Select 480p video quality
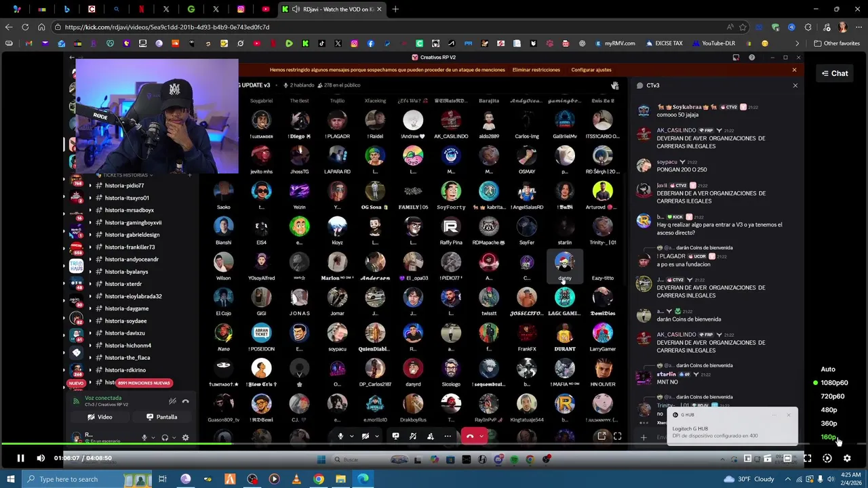868x488 pixels. [x=829, y=410]
